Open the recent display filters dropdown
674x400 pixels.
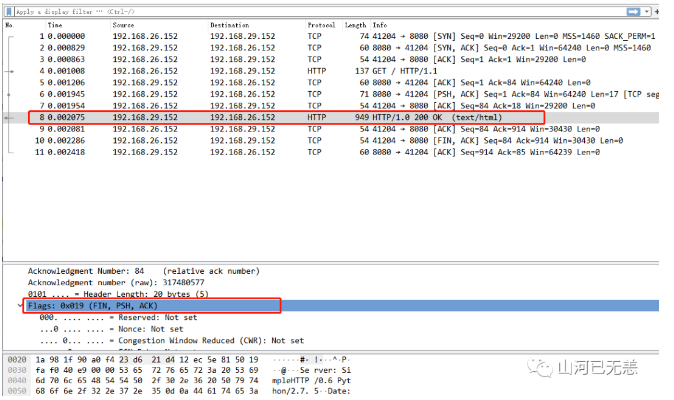pos(647,12)
